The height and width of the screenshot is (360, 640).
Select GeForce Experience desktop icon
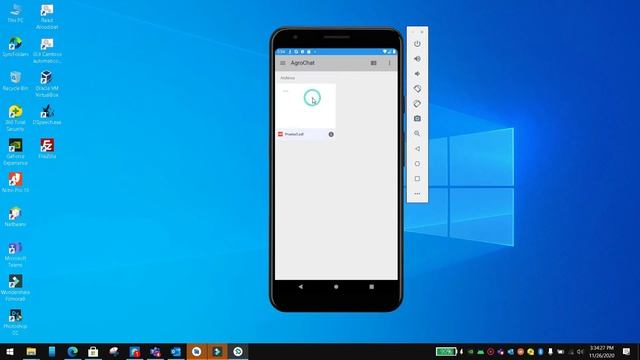[x=16, y=152]
